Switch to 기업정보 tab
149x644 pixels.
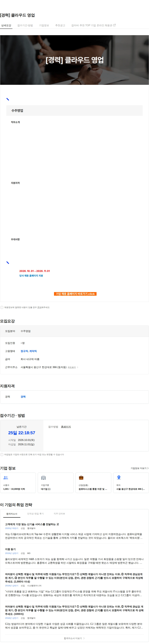pos(44,25)
